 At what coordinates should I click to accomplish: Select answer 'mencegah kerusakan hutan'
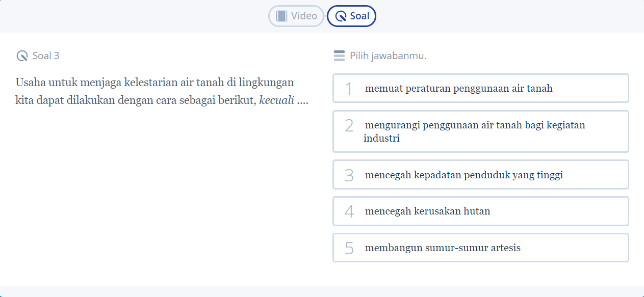(x=480, y=211)
